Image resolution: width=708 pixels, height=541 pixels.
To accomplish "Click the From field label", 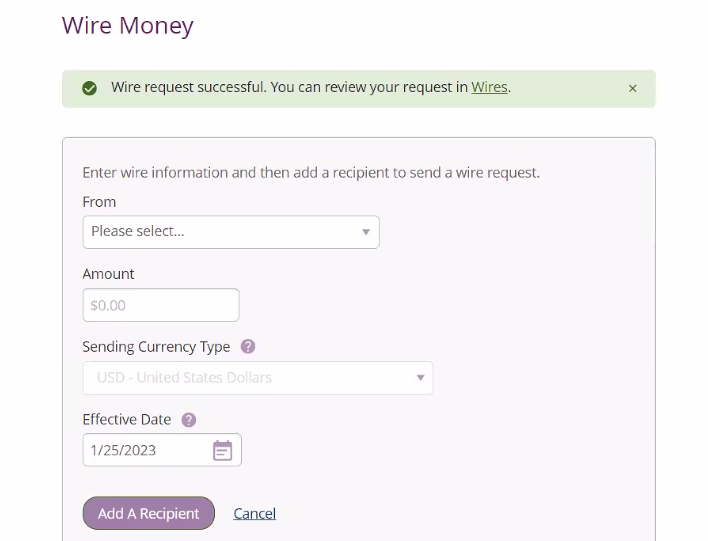I will coord(99,202).
